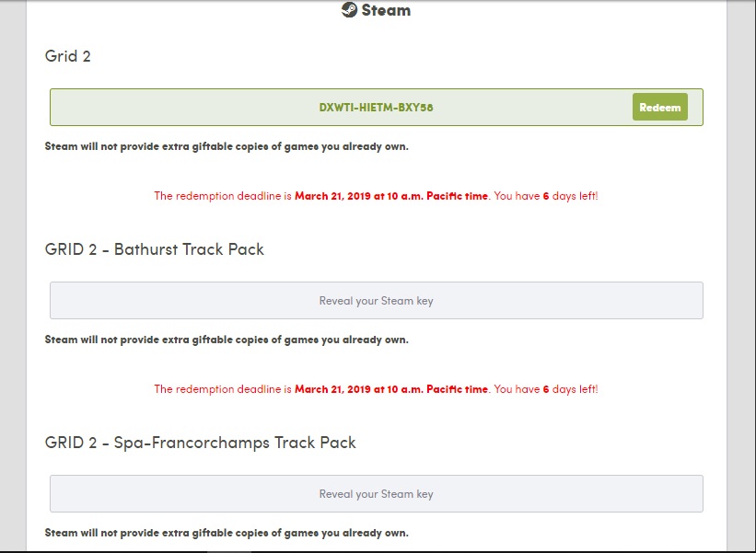The width and height of the screenshot is (756, 553).
Task: Reveal the Bathurst Track Pack Steam key
Action: pyautogui.click(x=376, y=301)
